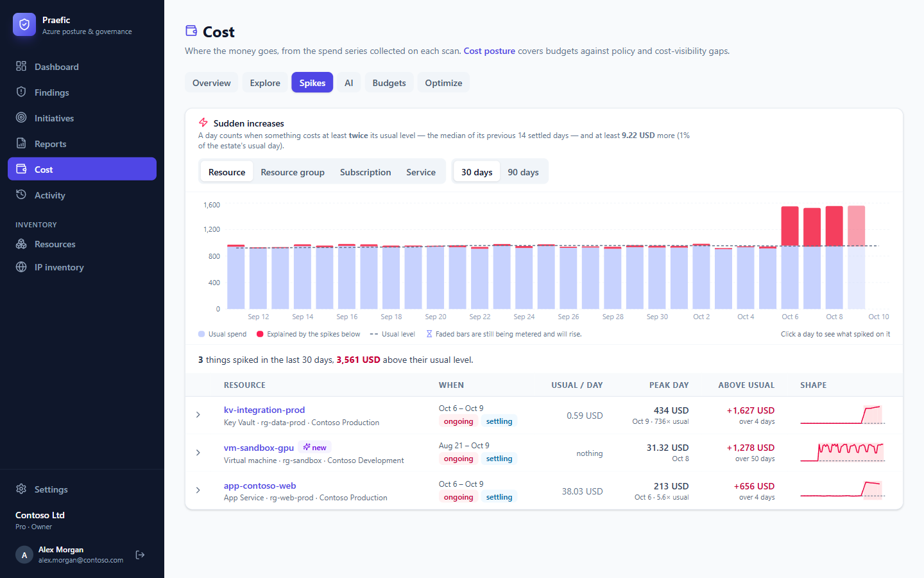Click the app-contoso-web shape sparkline

click(843, 490)
